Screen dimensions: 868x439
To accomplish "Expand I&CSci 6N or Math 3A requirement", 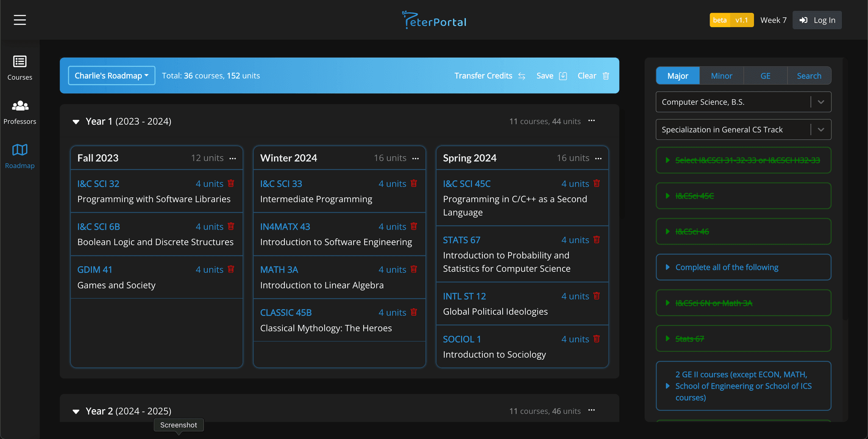I will pos(743,303).
